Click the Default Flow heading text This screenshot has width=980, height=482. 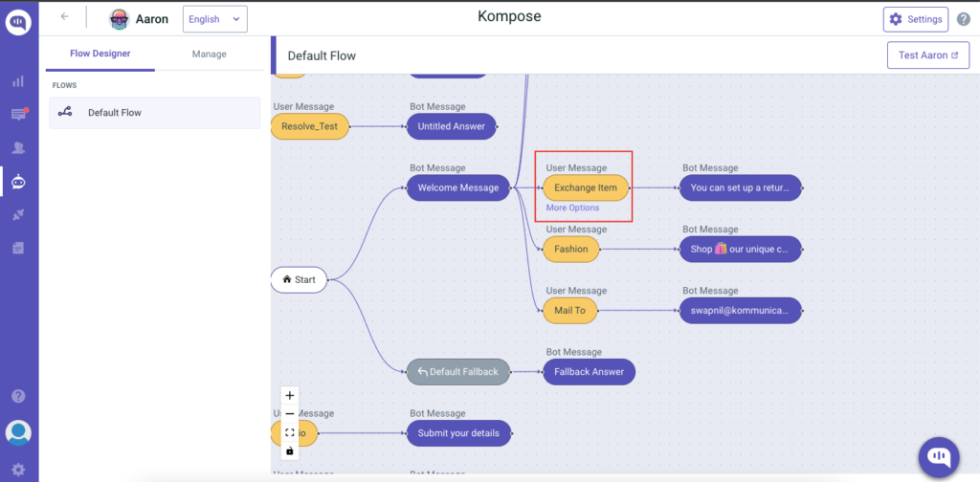click(322, 56)
